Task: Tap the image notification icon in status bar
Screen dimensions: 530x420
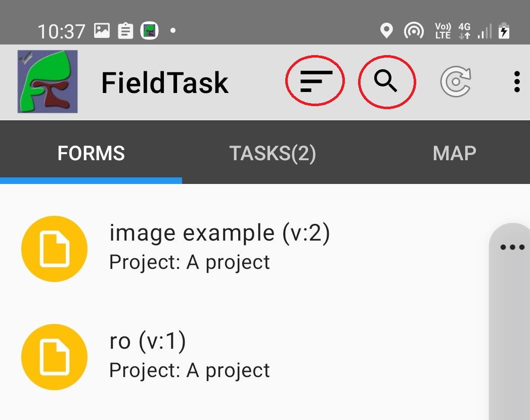Action: point(102,31)
